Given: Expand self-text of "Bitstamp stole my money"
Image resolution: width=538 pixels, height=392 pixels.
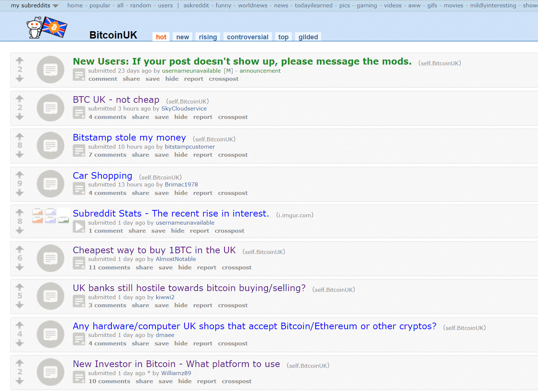Looking at the screenshot, I should coord(79,150).
